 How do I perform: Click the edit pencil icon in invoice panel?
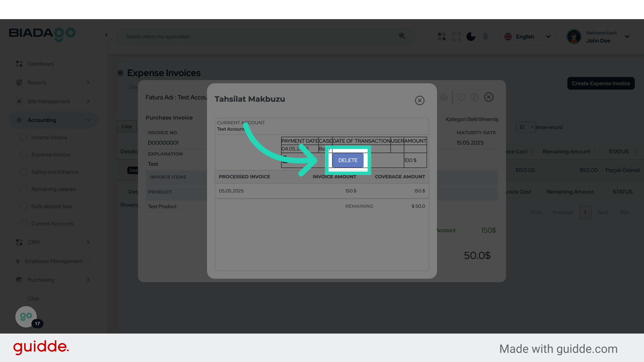coord(474,97)
